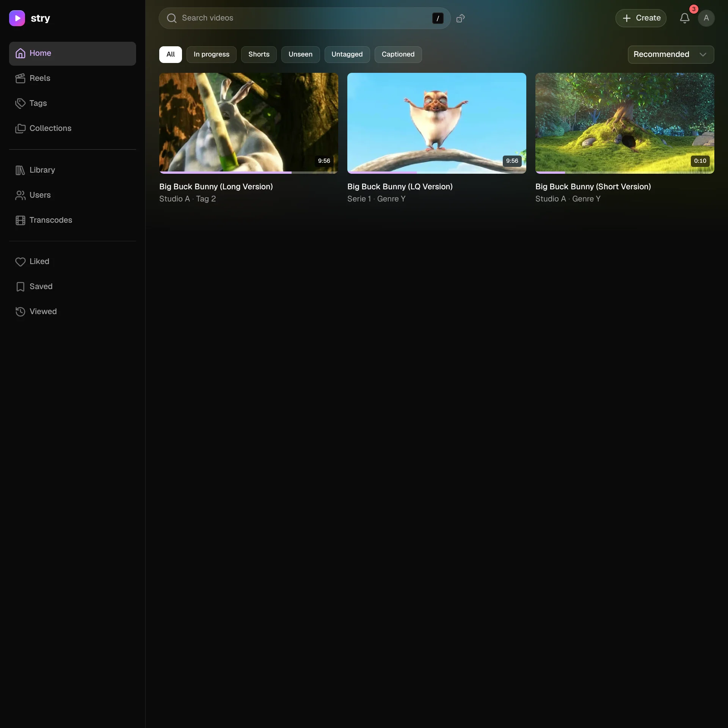Click the Create button

tap(641, 18)
